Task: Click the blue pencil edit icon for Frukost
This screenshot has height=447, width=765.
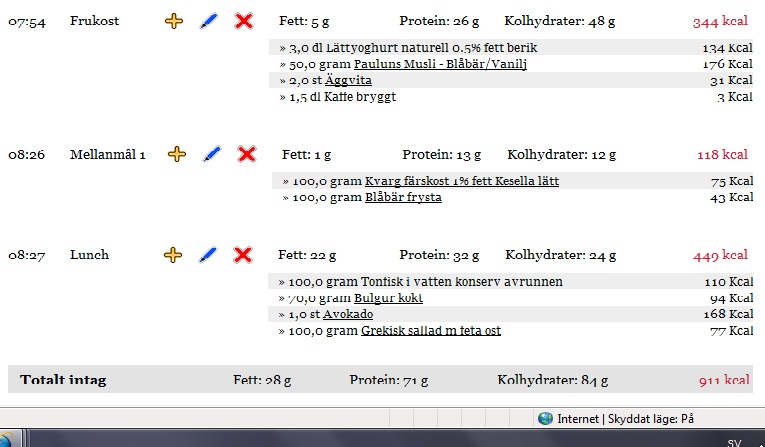Action: pos(208,21)
